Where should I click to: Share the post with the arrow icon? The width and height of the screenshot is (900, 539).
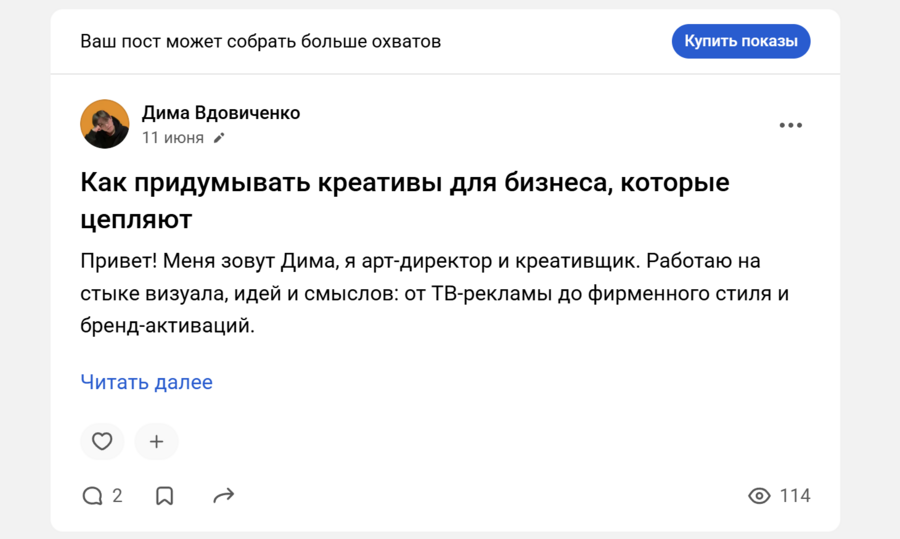(x=224, y=496)
